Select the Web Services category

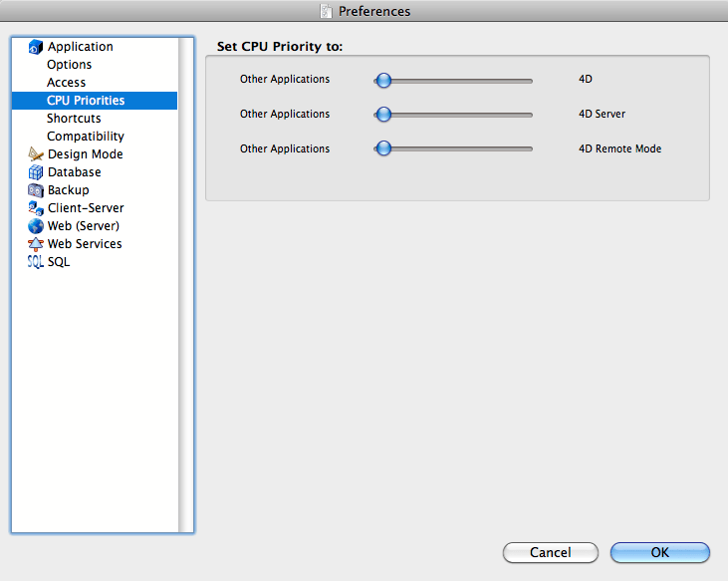point(85,244)
